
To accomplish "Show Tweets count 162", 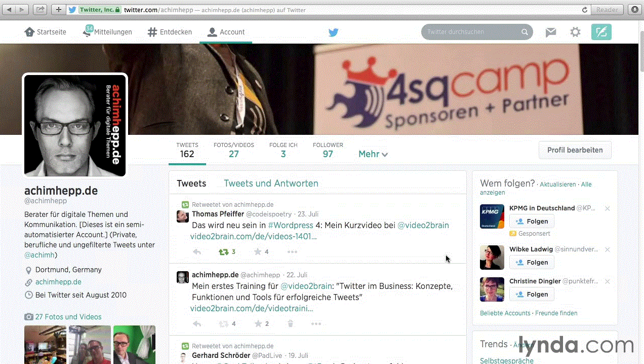I will coord(187,150).
